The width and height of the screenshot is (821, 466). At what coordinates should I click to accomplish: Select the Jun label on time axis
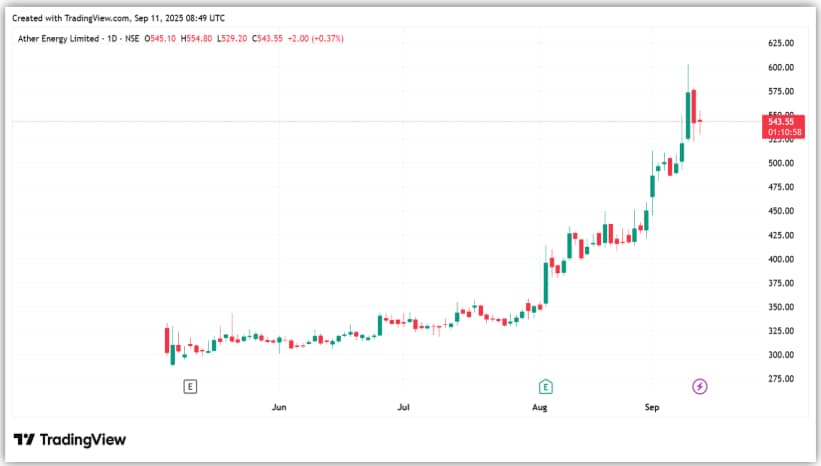(x=279, y=408)
